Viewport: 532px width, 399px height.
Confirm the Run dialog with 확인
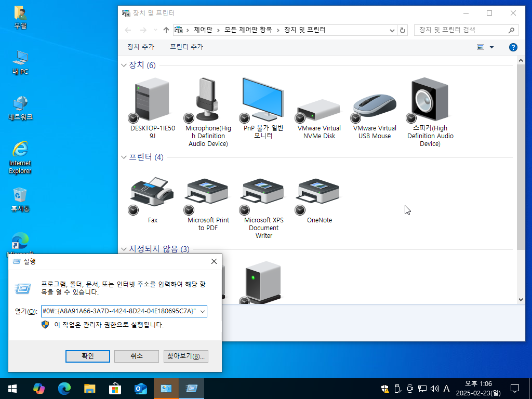(87, 356)
